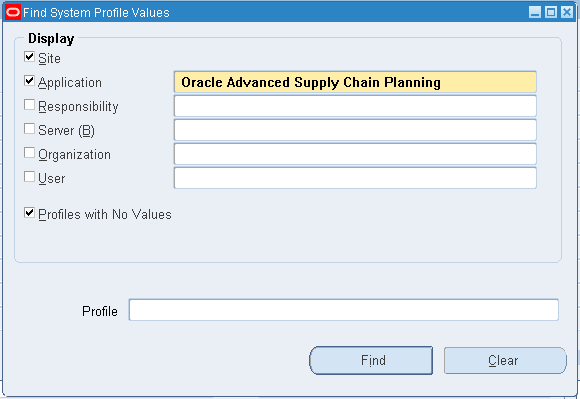Click the Display group heading
Viewport: 580px width, 399px height.
pyautogui.click(x=51, y=38)
